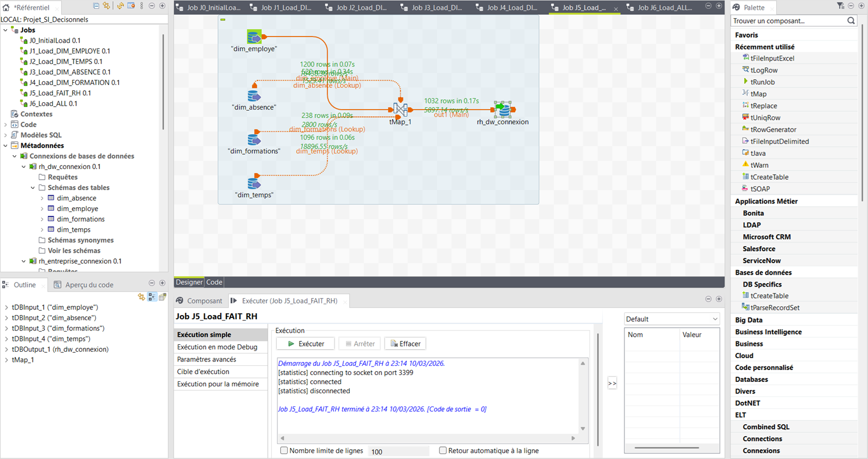Select the rh_dw_connexion output component on canvas

pos(502,108)
